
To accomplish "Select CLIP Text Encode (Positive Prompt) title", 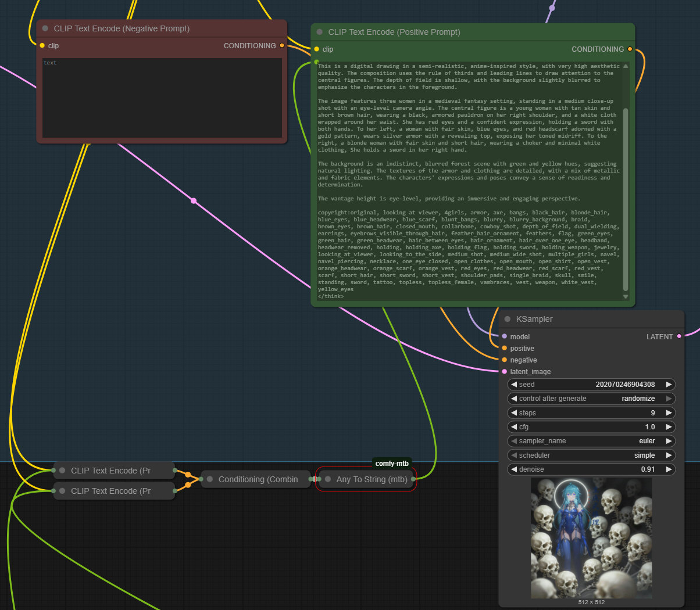I will point(394,32).
